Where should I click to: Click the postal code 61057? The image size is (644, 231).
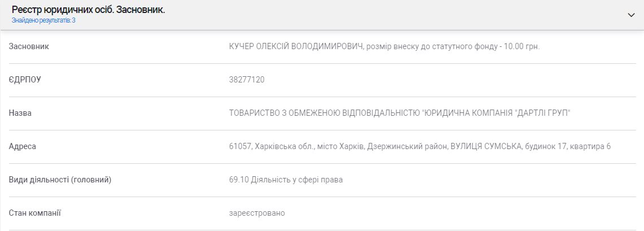(240, 146)
